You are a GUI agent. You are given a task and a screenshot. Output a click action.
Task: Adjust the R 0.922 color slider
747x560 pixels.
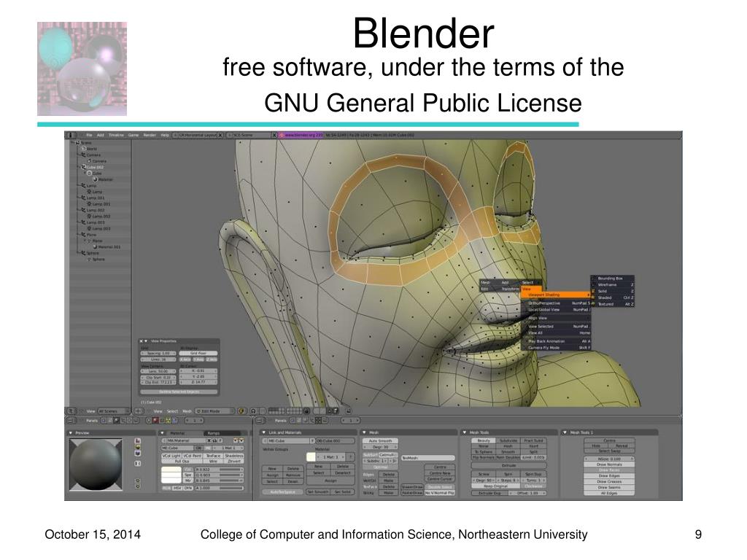[219, 470]
